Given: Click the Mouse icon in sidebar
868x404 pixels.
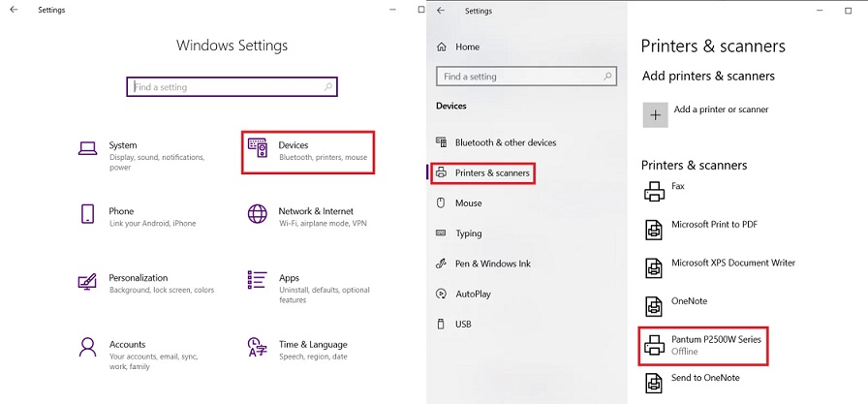Looking at the screenshot, I should pos(441,203).
